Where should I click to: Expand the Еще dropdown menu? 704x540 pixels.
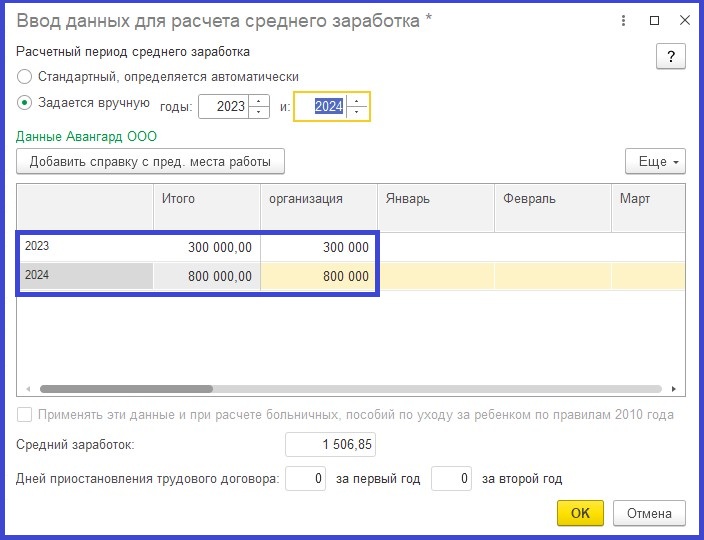pyautogui.click(x=655, y=161)
